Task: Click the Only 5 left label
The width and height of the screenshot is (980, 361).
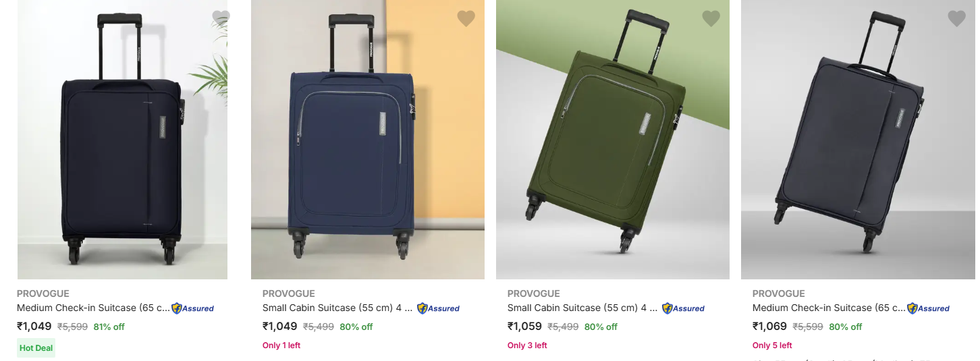Action: 772,345
